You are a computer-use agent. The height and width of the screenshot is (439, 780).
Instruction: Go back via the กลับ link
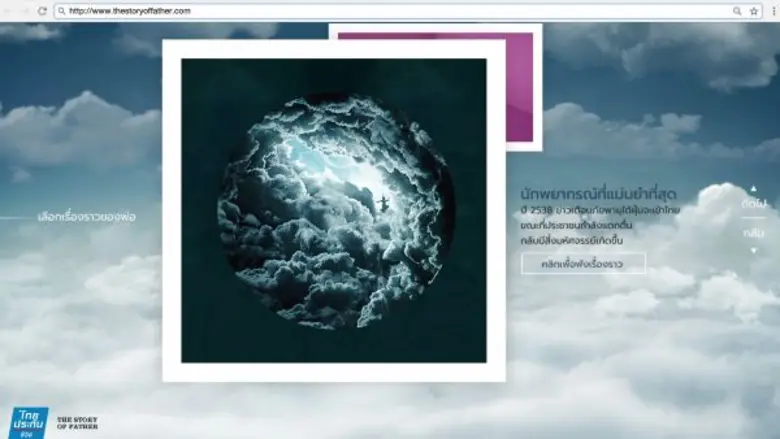(753, 233)
